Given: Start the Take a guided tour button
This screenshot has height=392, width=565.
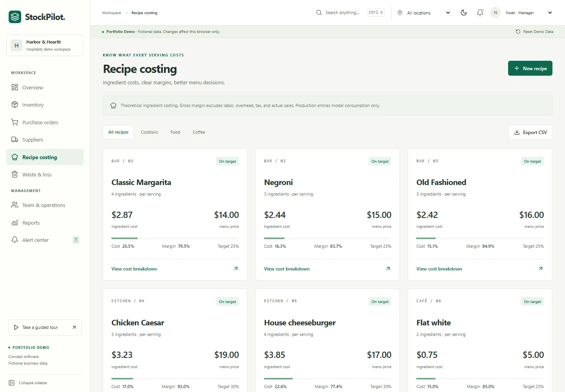Looking at the screenshot, I should [45, 327].
